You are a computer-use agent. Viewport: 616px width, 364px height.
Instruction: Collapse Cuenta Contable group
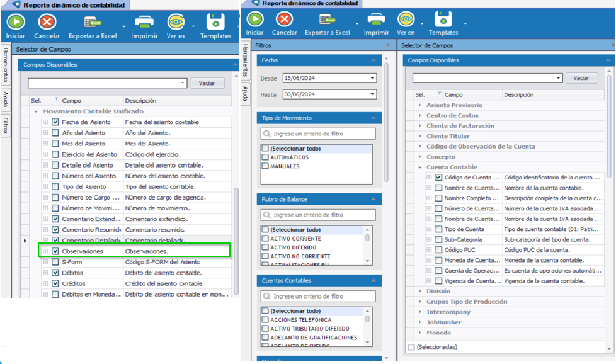pyautogui.click(x=420, y=168)
